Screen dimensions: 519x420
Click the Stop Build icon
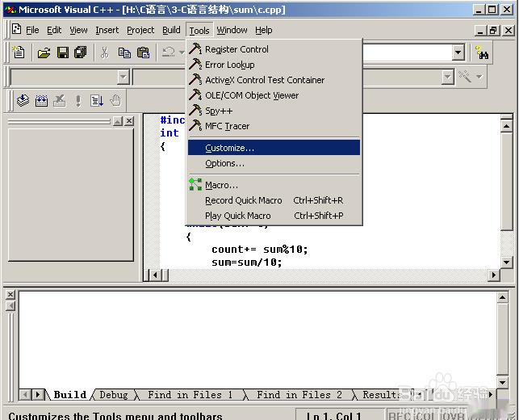60,100
